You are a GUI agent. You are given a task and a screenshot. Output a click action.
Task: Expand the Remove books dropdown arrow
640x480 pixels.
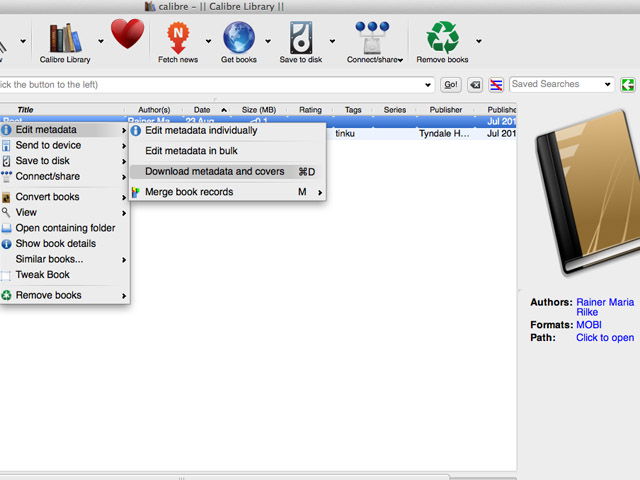(x=479, y=41)
